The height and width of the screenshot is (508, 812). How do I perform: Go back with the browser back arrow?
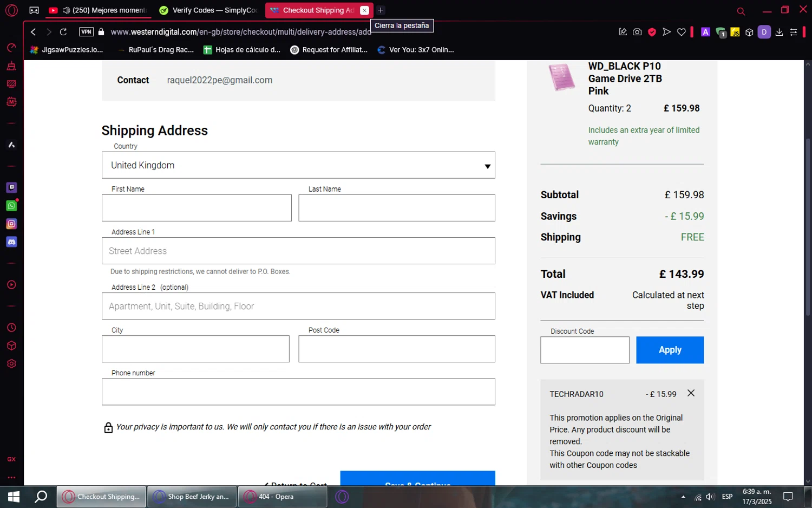[34, 32]
